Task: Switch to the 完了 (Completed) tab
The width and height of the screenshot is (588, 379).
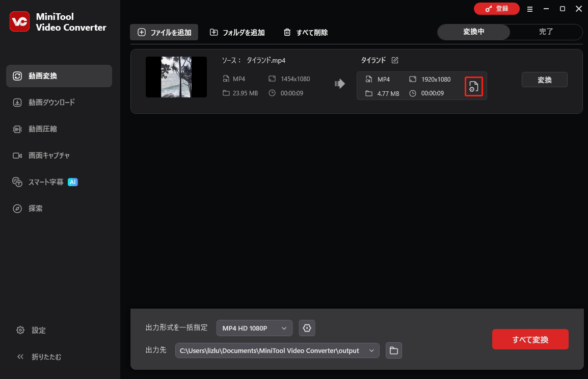Action: click(546, 32)
